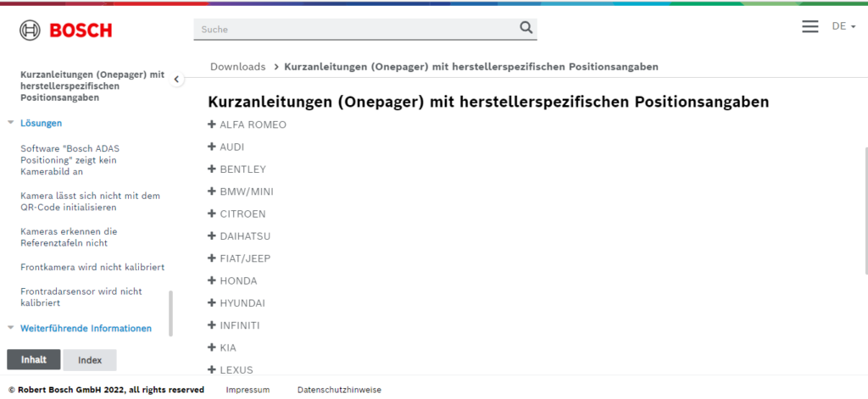Expand the ALFA ROMEO section
This screenshot has width=868, height=399.
(x=247, y=125)
